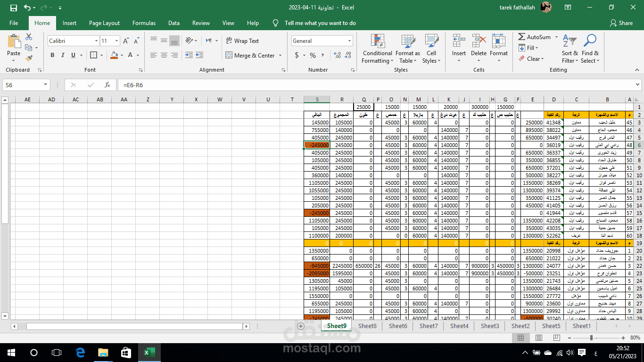Image resolution: width=644 pixels, height=362 pixels.
Task: Switch to the Page Layout tab
Action: (104, 23)
